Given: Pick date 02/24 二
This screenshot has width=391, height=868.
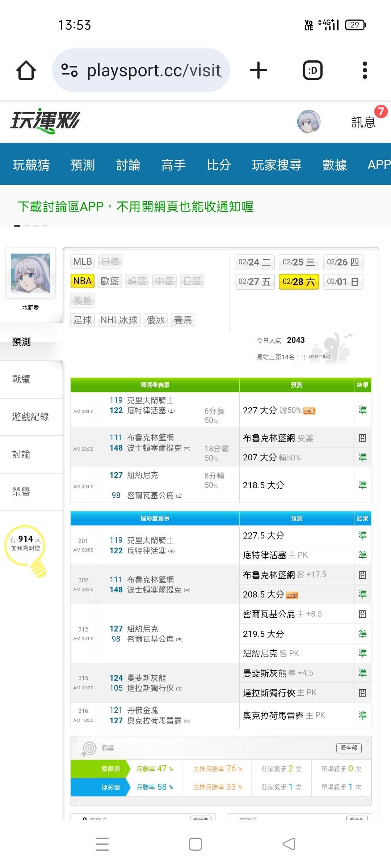Looking at the screenshot, I should click(x=255, y=262).
